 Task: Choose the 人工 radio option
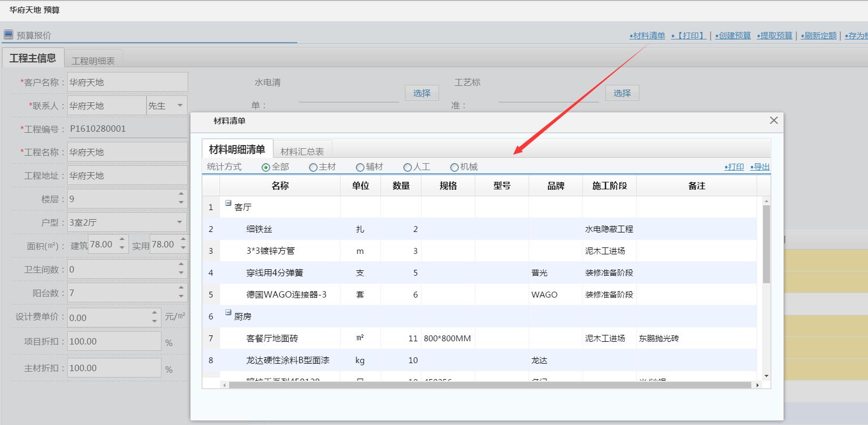(x=408, y=167)
